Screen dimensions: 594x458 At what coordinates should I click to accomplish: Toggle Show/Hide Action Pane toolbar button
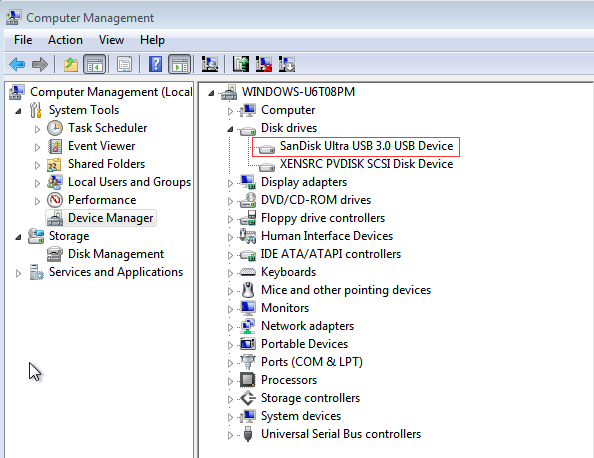180,64
